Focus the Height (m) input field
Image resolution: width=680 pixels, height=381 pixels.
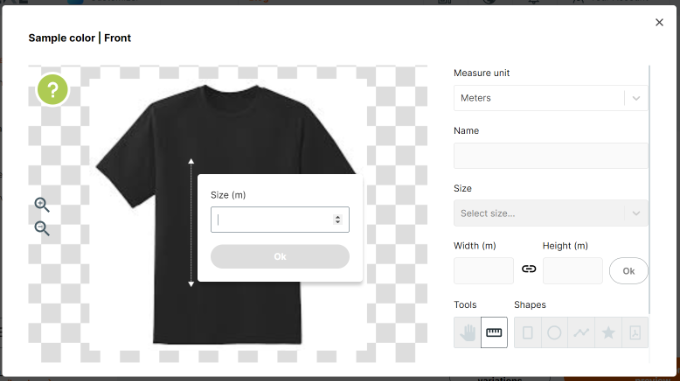(x=572, y=270)
